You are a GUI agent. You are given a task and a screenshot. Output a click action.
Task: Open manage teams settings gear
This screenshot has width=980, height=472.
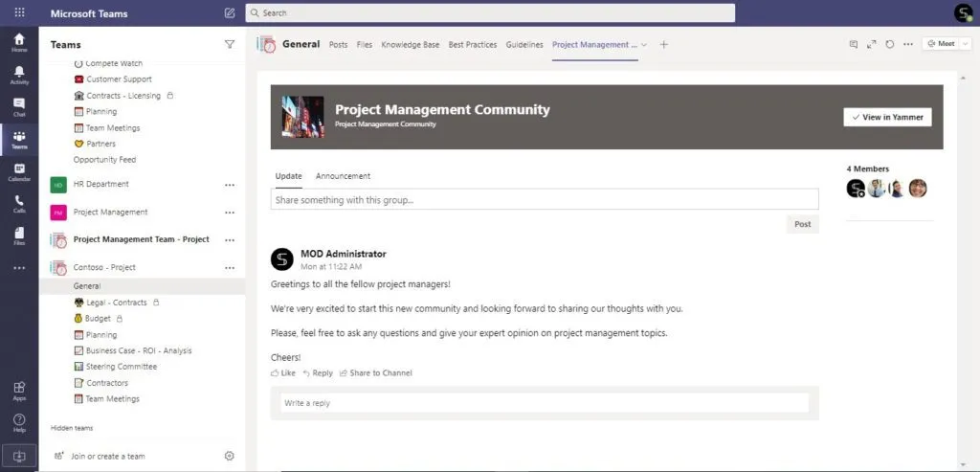[x=230, y=457]
